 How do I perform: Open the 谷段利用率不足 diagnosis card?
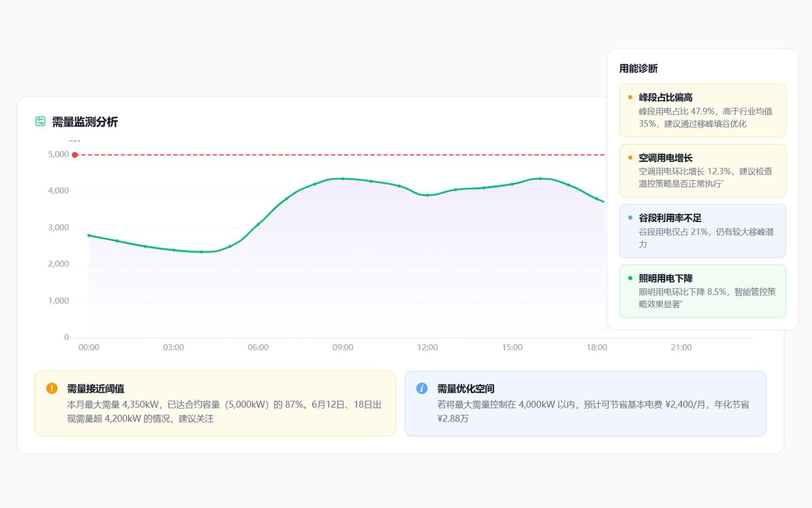click(x=702, y=231)
